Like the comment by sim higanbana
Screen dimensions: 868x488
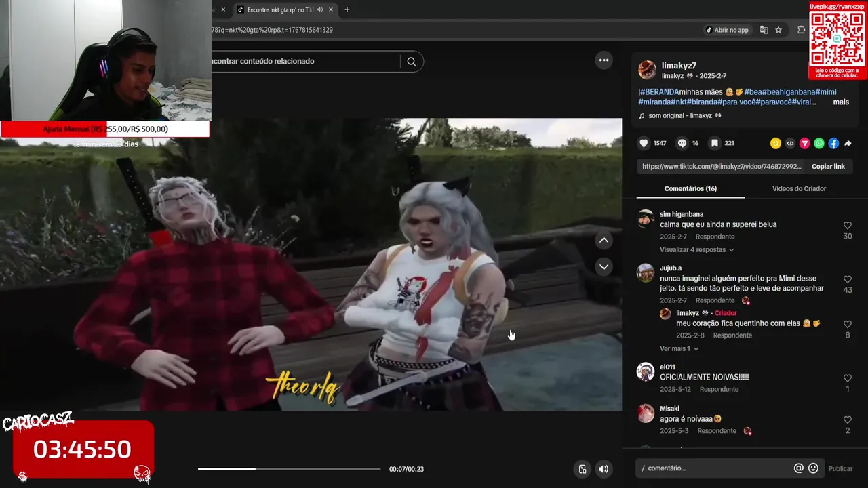point(848,225)
